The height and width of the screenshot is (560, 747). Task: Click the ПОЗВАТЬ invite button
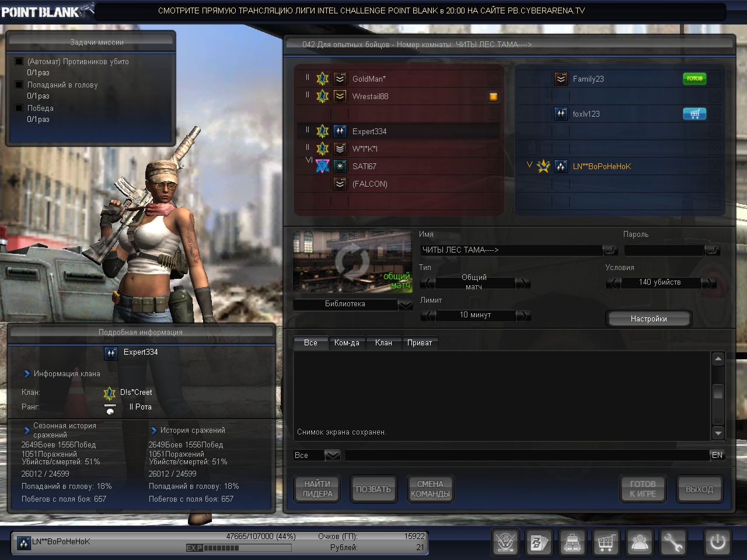click(373, 489)
